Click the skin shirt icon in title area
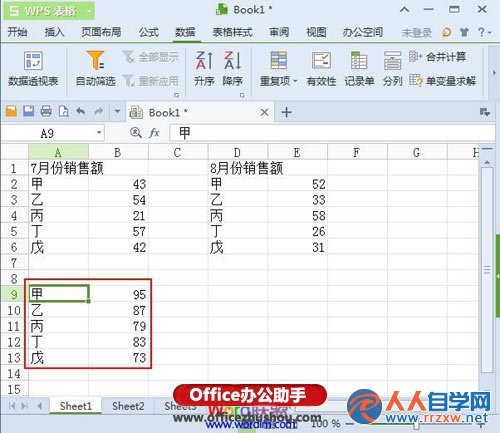Screen dimensions: 500x433 pyautogui.click(x=464, y=32)
